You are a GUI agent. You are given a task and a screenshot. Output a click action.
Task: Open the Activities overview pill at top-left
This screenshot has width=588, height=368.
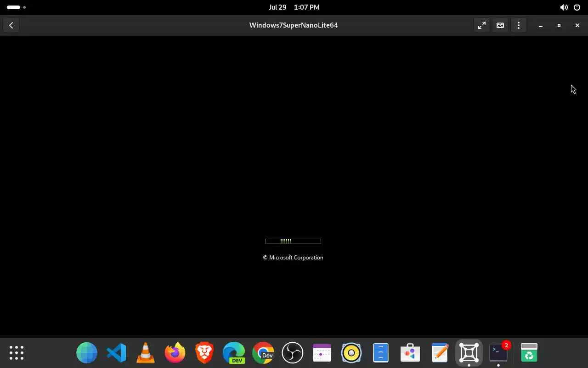coord(16,7)
